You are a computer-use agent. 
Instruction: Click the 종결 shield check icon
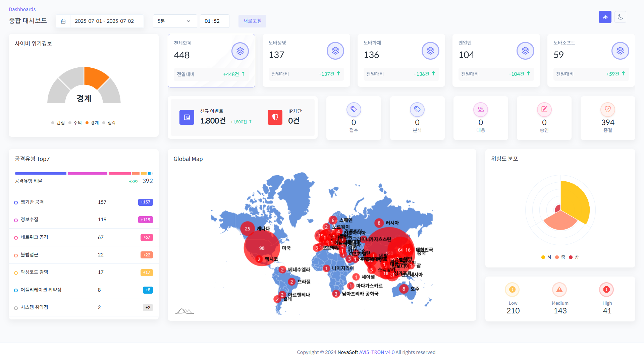point(607,109)
